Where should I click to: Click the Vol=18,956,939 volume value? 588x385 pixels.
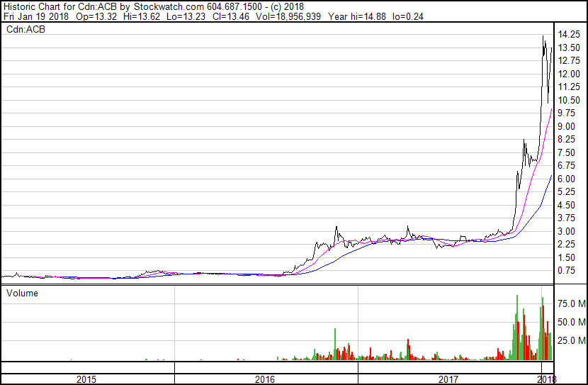tap(288, 17)
